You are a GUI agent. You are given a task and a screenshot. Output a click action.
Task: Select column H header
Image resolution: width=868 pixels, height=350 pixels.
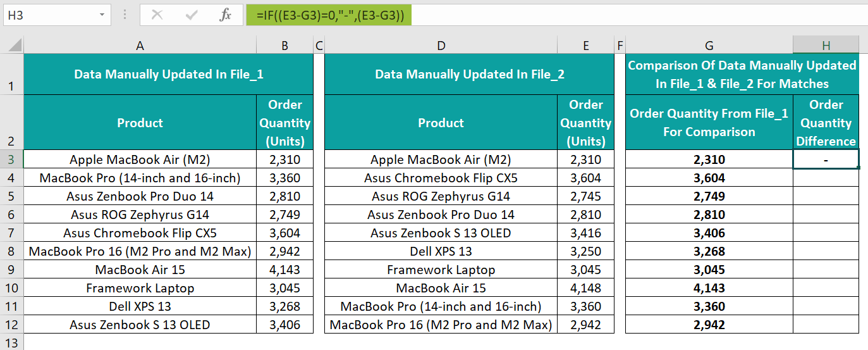point(826,46)
